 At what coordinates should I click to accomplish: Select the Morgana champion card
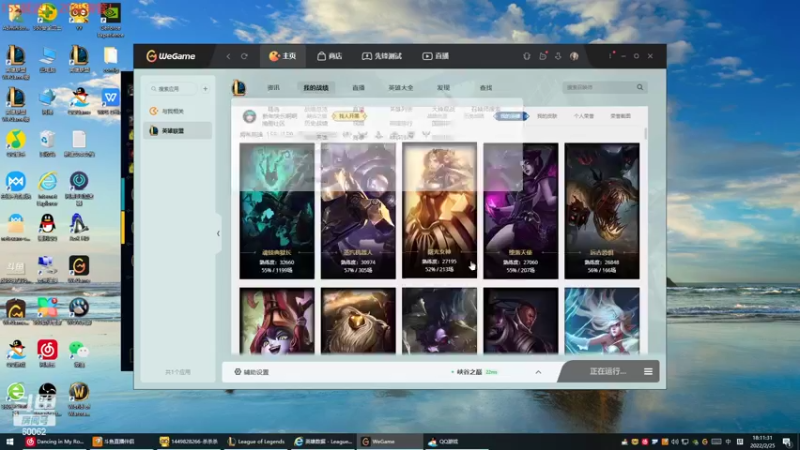520,211
